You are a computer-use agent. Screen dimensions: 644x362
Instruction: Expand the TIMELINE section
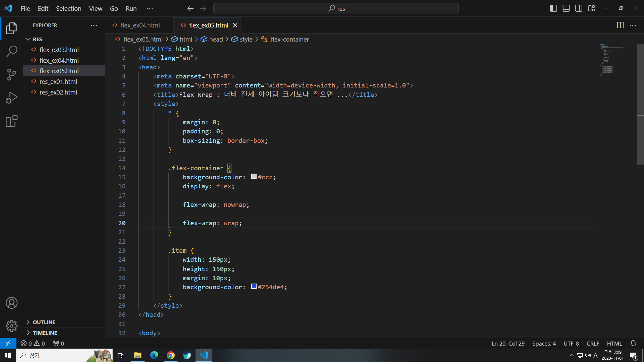[45, 333]
